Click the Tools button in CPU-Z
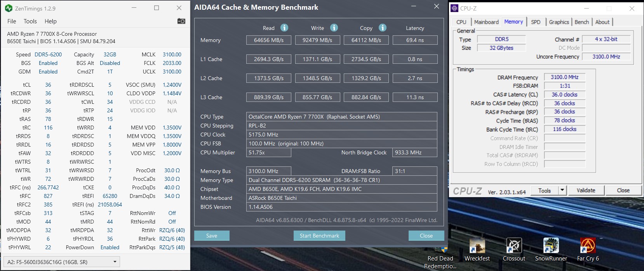Screen dimensions: 644x271 click(x=545, y=190)
